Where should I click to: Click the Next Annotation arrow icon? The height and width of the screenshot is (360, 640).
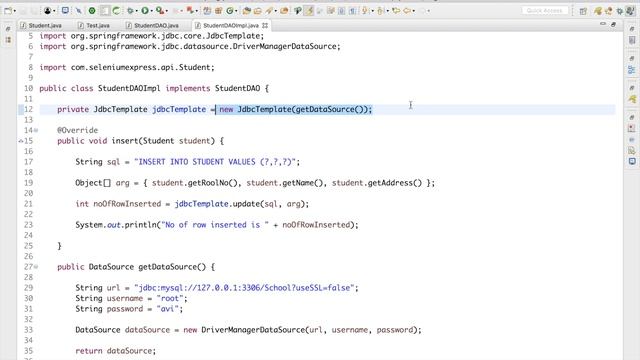pos(365,11)
